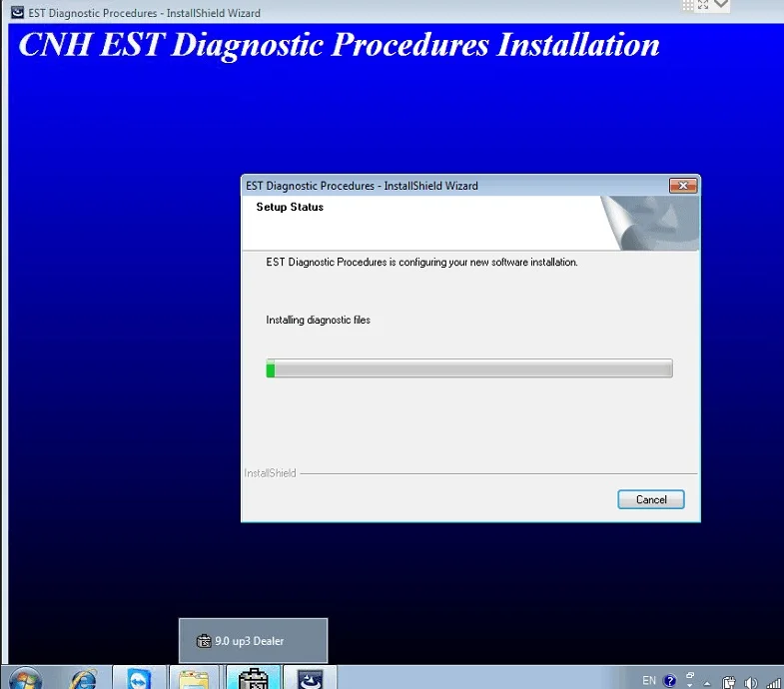The height and width of the screenshot is (689, 784).
Task: Click the grid dots icon at top
Action: pos(688,5)
